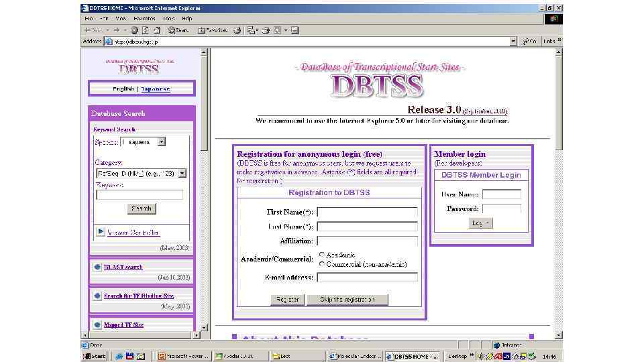Click the Last Name input field
644x362 pixels.
click(367, 226)
